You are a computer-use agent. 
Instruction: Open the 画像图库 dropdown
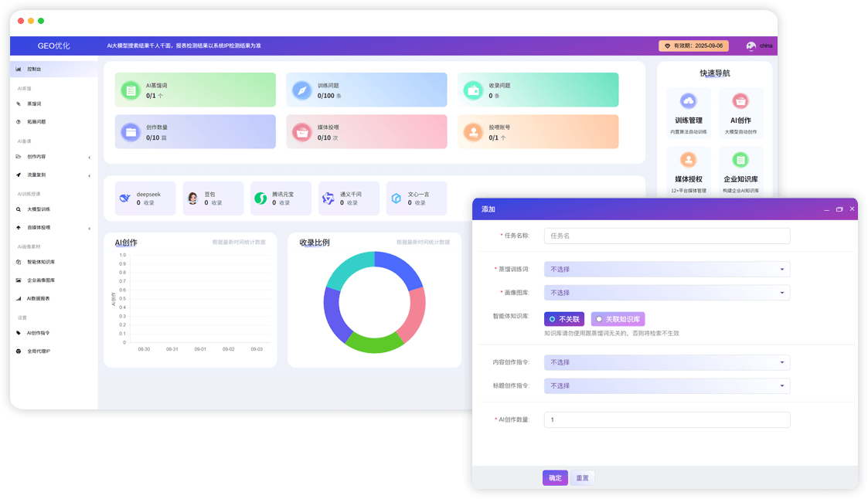(666, 293)
